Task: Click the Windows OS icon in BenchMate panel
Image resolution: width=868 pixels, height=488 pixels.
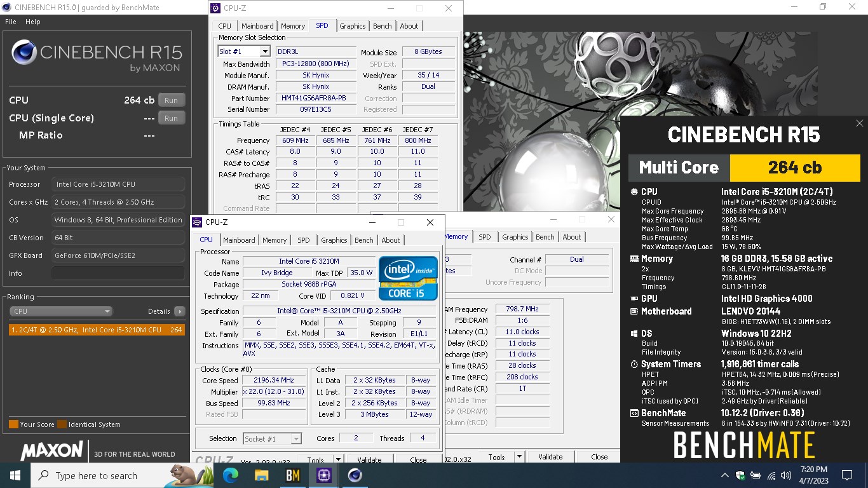Action: tap(634, 334)
